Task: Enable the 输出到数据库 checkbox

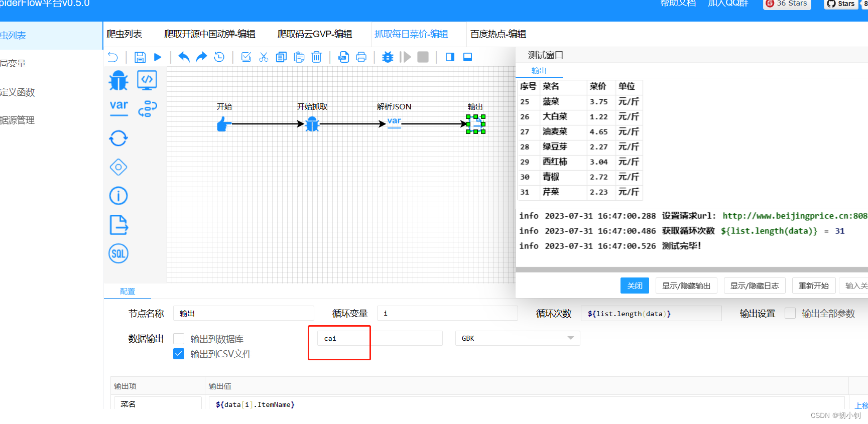Action: (x=179, y=339)
